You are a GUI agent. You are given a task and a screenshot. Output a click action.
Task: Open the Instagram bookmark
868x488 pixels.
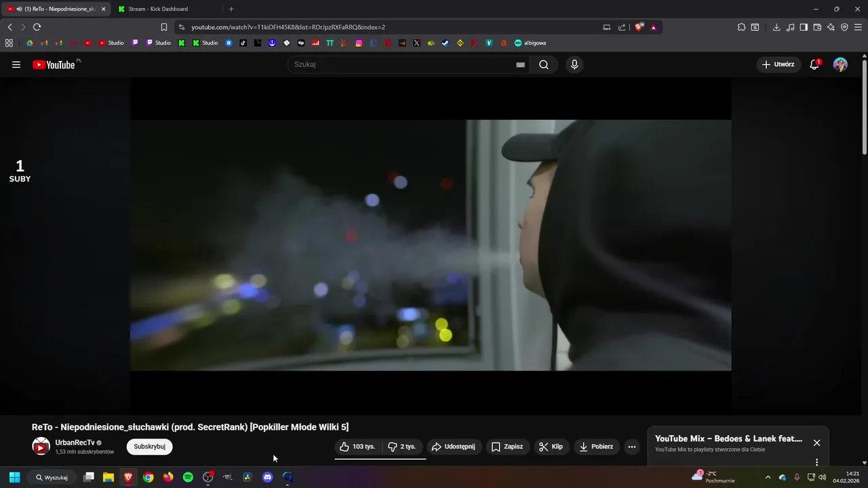coord(359,43)
